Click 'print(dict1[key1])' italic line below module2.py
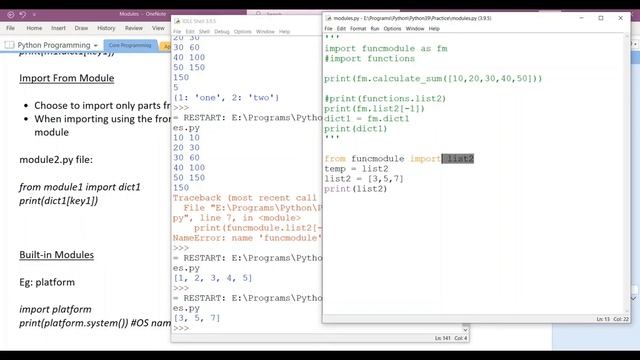This screenshot has height=360, width=640. (58, 201)
